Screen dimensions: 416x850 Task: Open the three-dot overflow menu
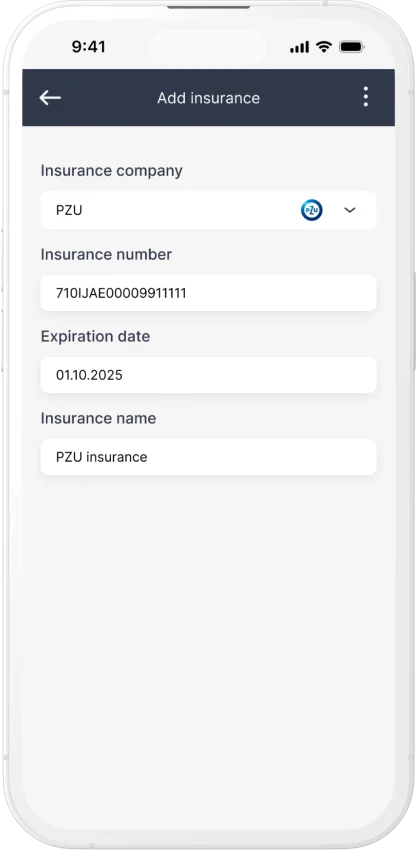[x=366, y=96]
